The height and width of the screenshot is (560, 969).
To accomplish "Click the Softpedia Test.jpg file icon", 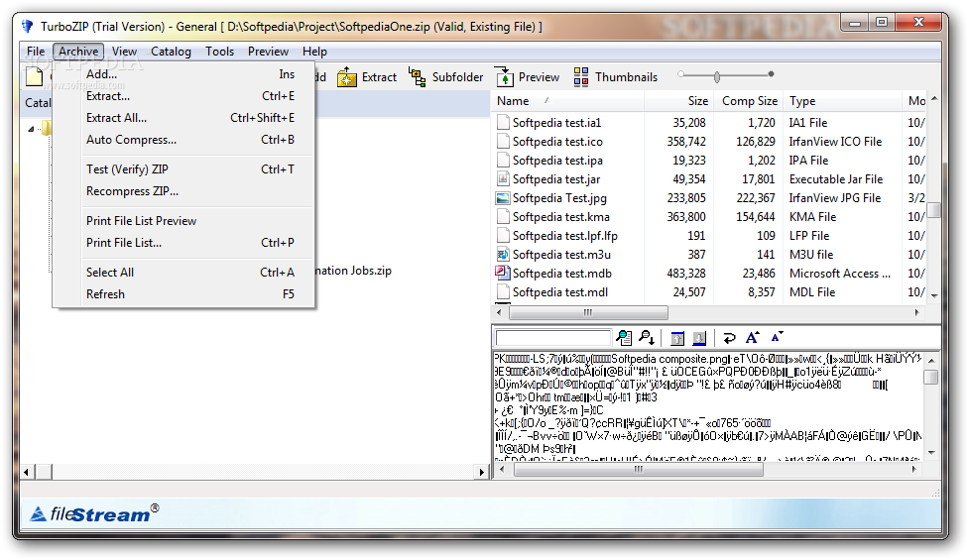I will pos(503,198).
